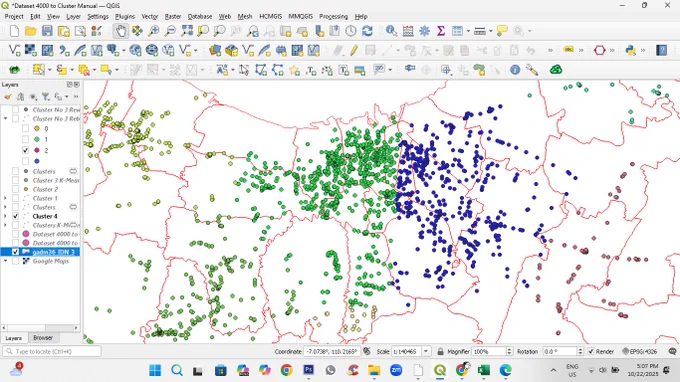680x382 pixels.
Task: Show the Statistical Summary sigma icon
Action: 441,31
